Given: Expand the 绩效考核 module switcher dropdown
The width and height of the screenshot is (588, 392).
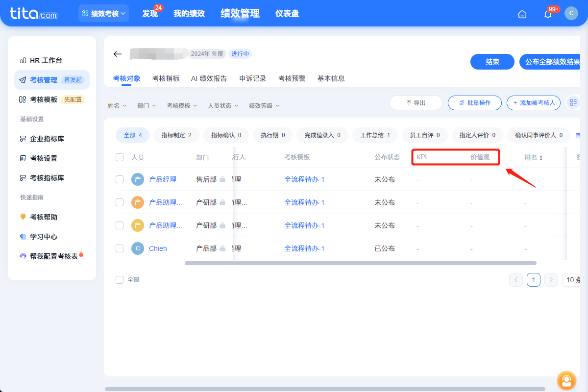Looking at the screenshot, I should [103, 13].
